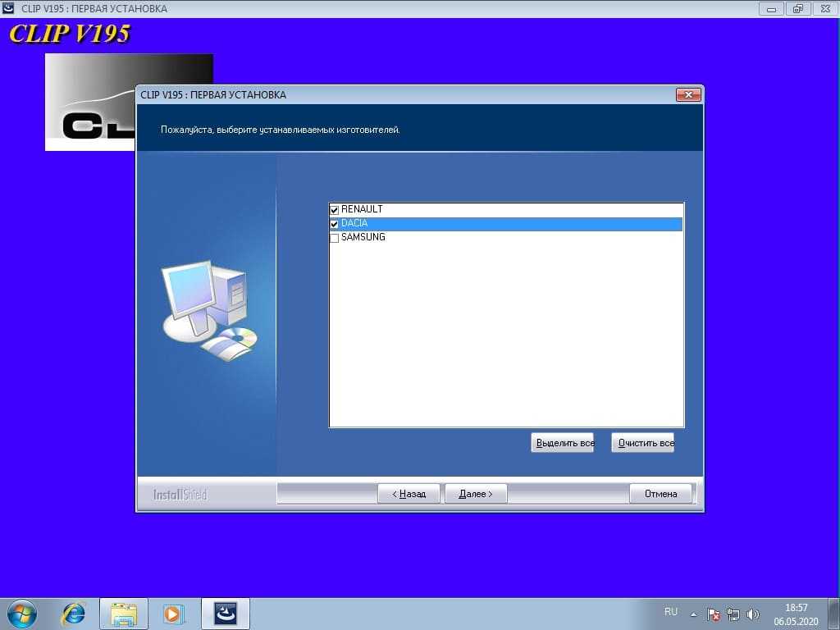This screenshot has width=840, height=630.
Task: Launch Internet Explorer from the taskbar
Action: coord(74,613)
